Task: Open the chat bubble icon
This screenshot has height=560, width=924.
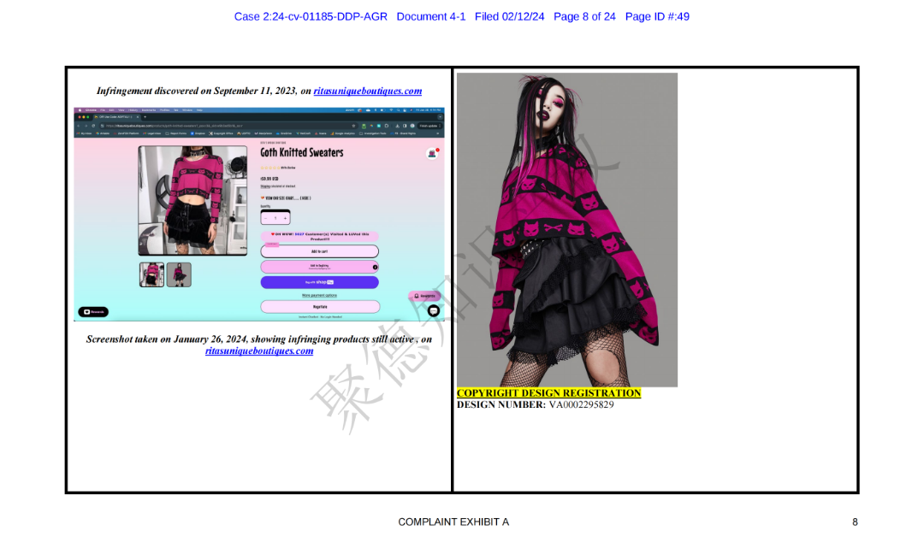Action: pyautogui.click(x=434, y=310)
